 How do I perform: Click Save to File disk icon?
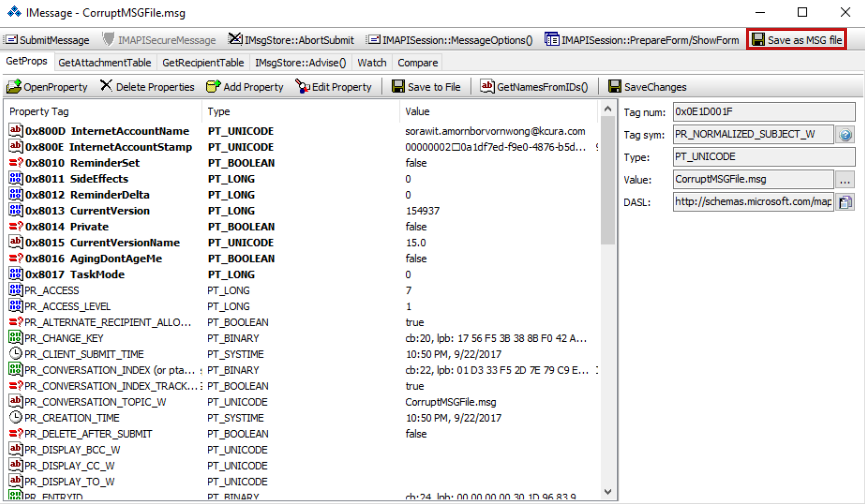(398, 87)
